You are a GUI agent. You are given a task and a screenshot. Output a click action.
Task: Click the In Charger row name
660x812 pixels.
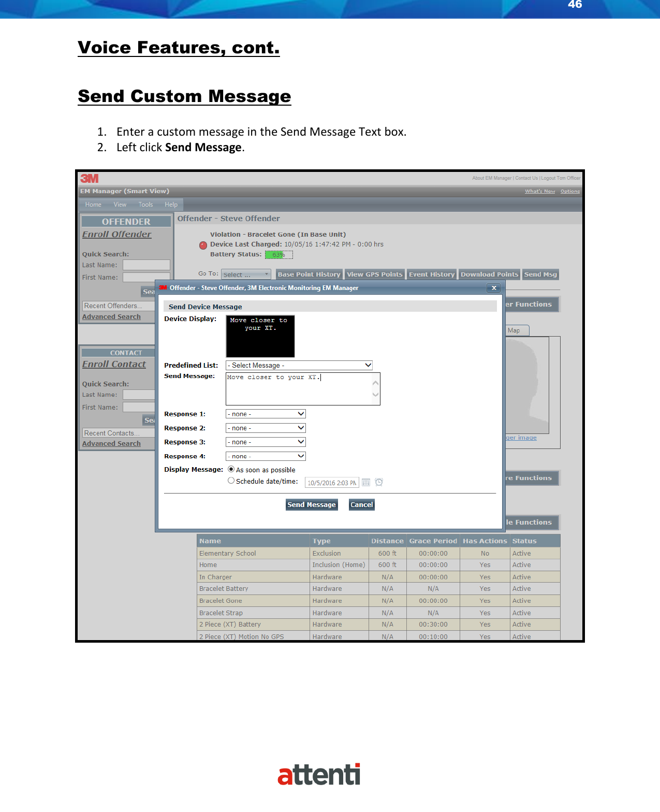coord(215,577)
